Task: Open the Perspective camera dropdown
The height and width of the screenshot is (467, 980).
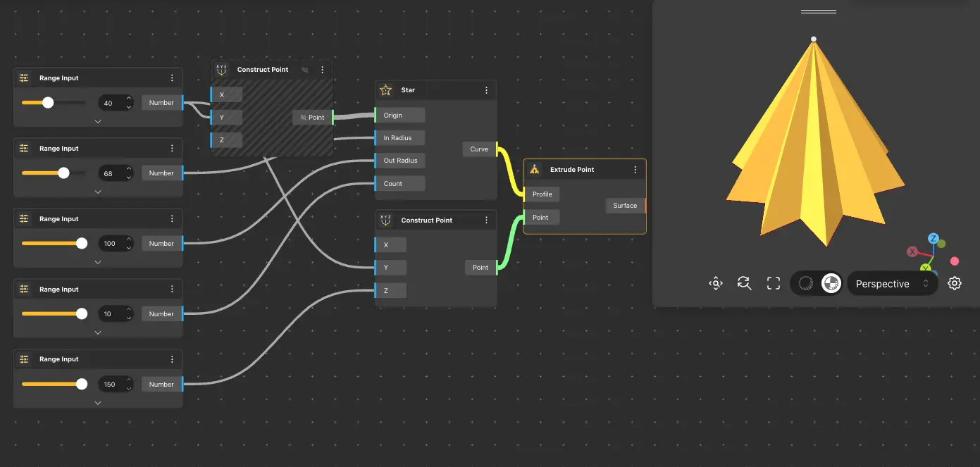Action: 892,284
